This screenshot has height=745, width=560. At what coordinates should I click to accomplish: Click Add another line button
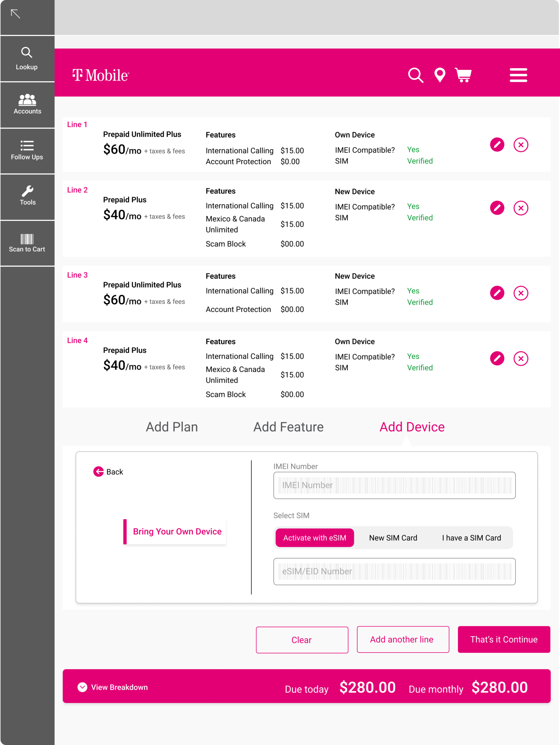click(403, 639)
